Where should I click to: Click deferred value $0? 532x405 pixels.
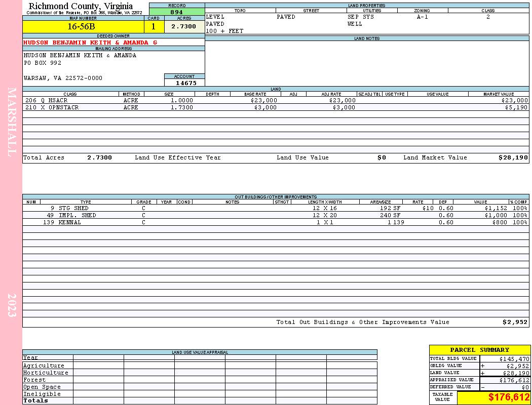(x=525, y=388)
